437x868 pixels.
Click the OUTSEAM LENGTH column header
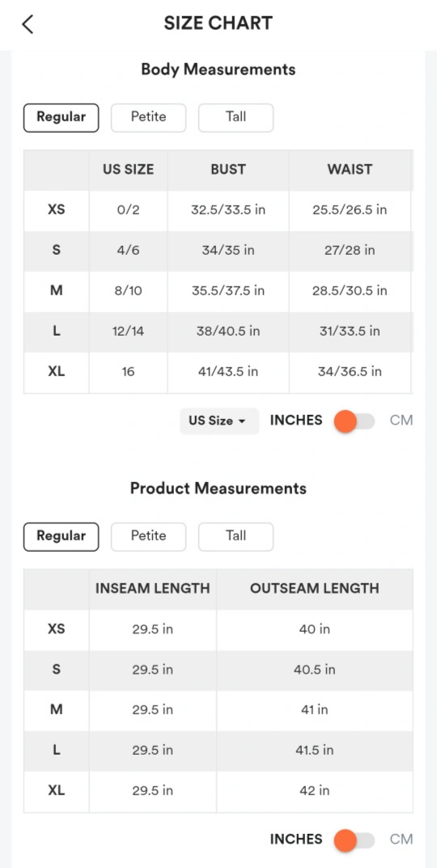tap(315, 589)
